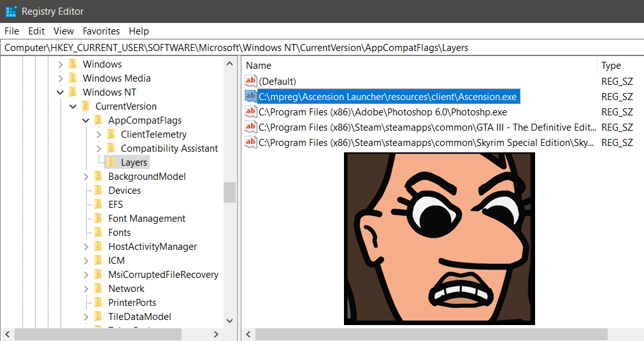Click the Windows NT folder icon

(x=73, y=92)
